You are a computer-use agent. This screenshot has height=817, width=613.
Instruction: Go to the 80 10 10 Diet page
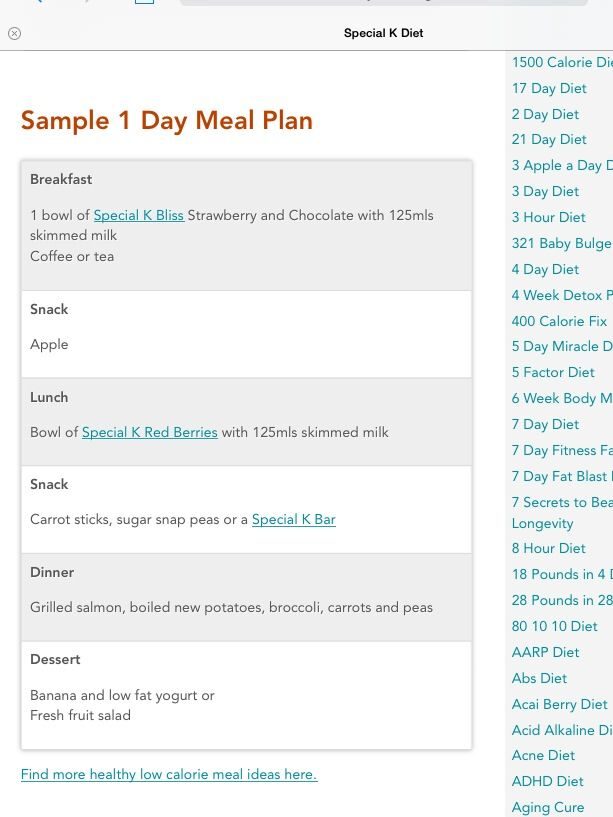point(555,626)
